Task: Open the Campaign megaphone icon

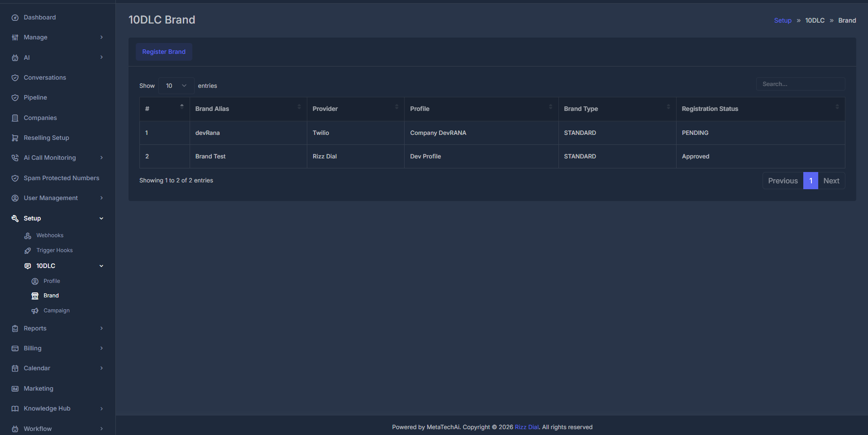Action: coord(35,311)
